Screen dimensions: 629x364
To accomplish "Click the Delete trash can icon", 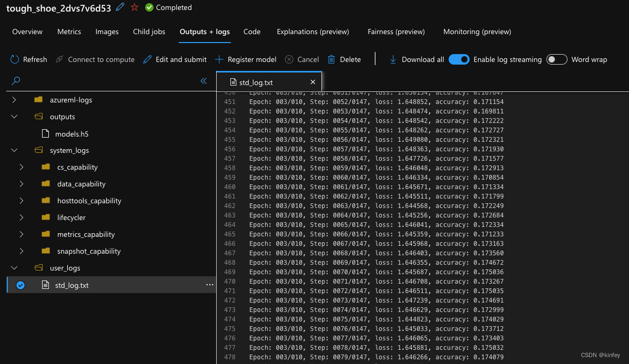I will click(x=331, y=59).
